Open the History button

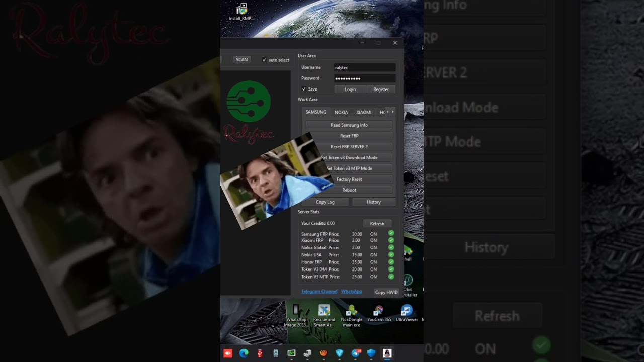[x=374, y=202]
